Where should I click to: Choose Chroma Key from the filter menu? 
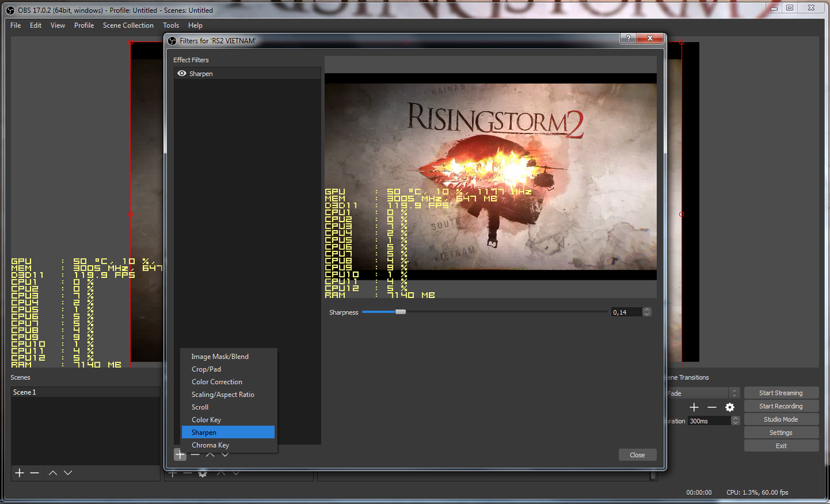(228, 445)
